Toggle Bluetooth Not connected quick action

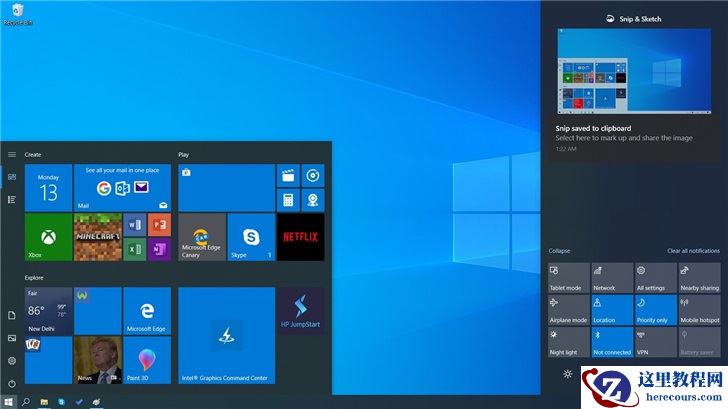point(612,342)
